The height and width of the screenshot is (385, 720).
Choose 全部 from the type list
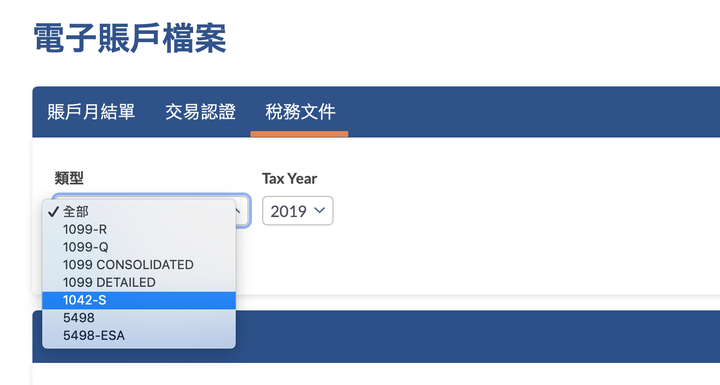tap(139, 211)
